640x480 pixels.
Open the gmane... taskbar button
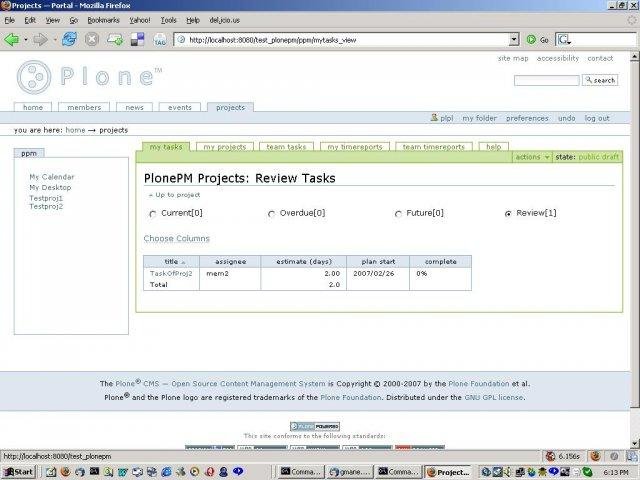click(x=349, y=472)
